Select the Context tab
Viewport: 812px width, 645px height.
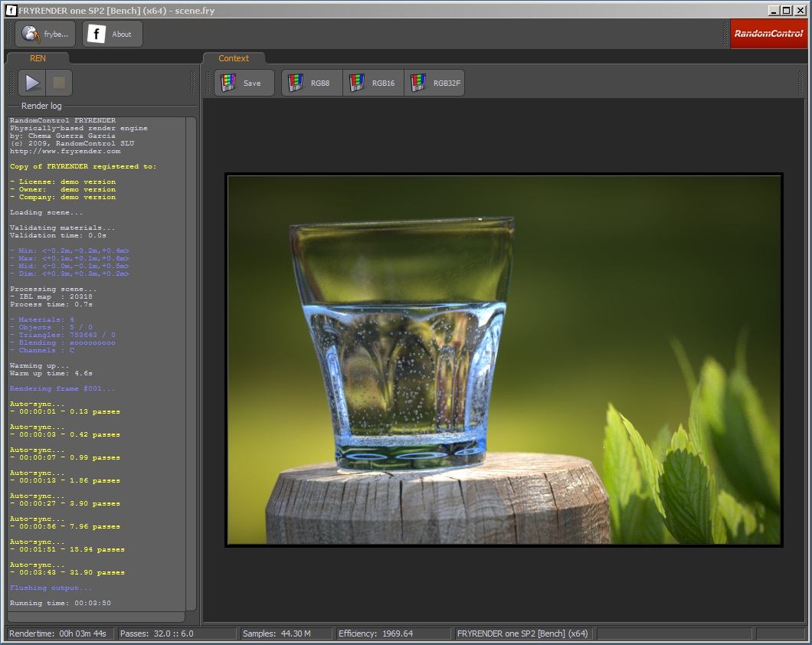(234, 58)
